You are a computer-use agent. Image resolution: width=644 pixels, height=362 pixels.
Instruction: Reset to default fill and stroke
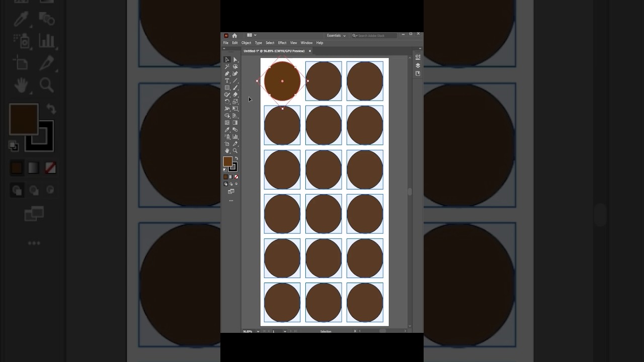coord(225,170)
